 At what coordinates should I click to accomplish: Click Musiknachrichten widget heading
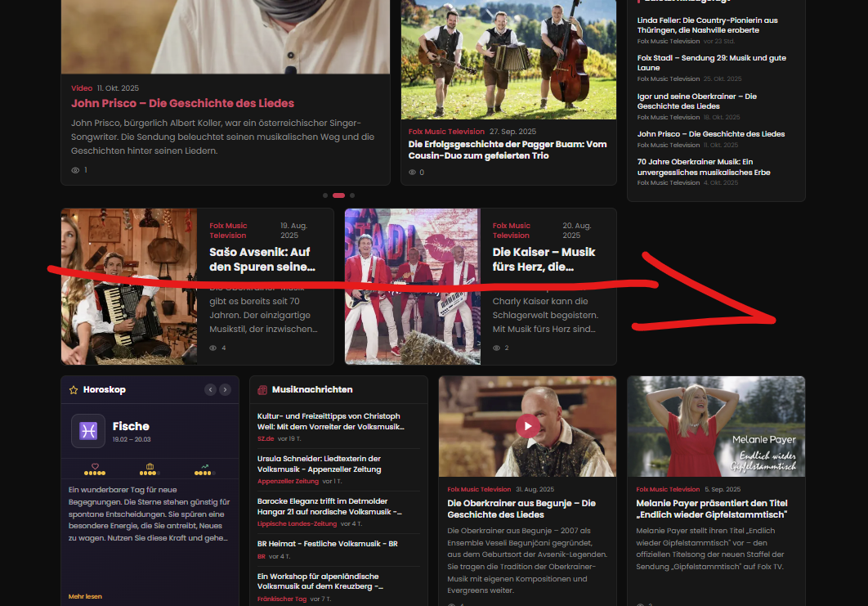(x=312, y=390)
